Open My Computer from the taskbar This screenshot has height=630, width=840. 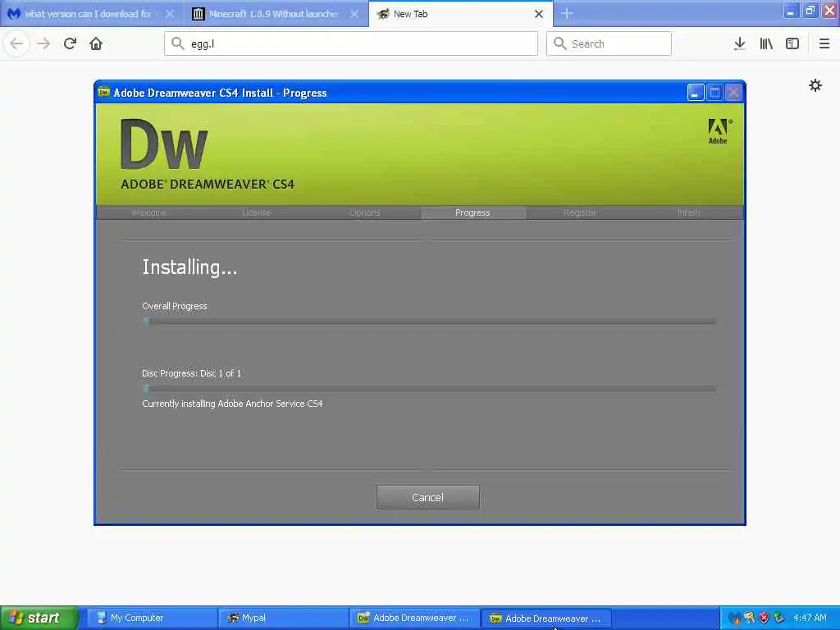pyautogui.click(x=151, y=618)
